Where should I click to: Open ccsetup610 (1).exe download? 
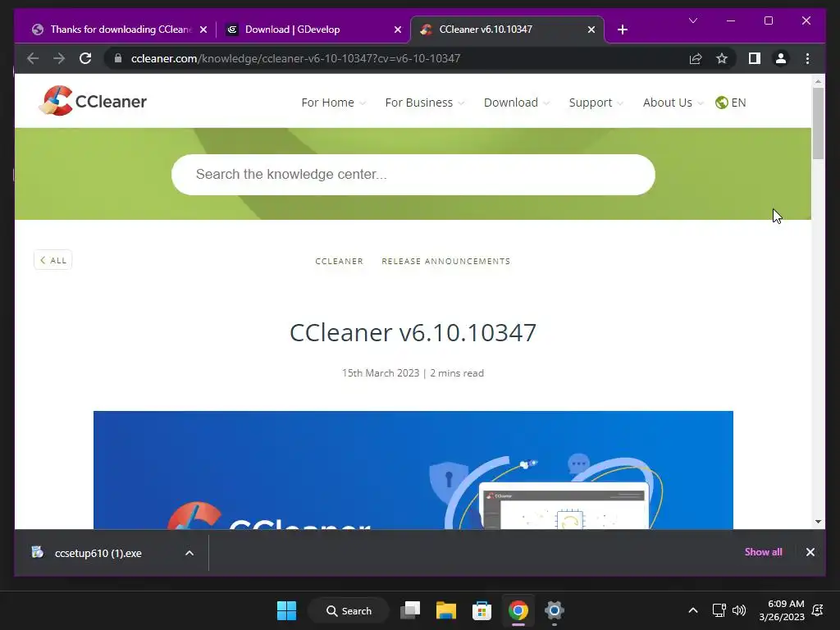(x=98, y=553)
